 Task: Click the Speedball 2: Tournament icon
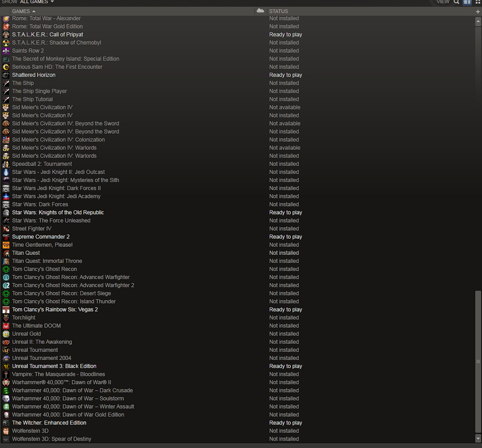click(6, 164)
